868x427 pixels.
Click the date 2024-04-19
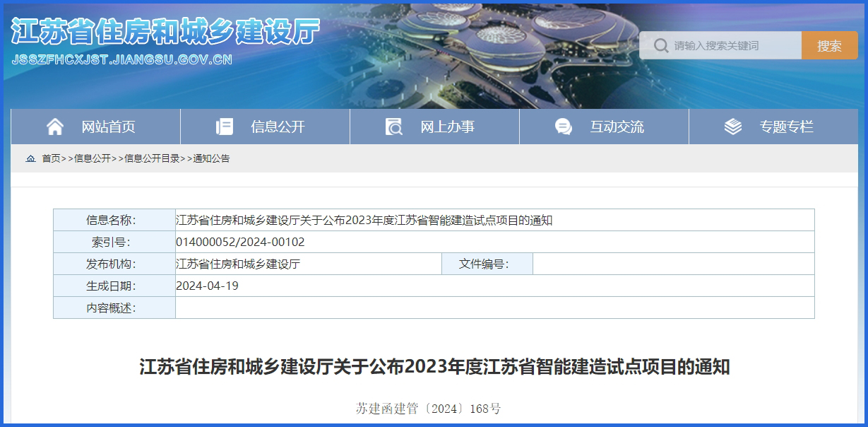point(207,286)
